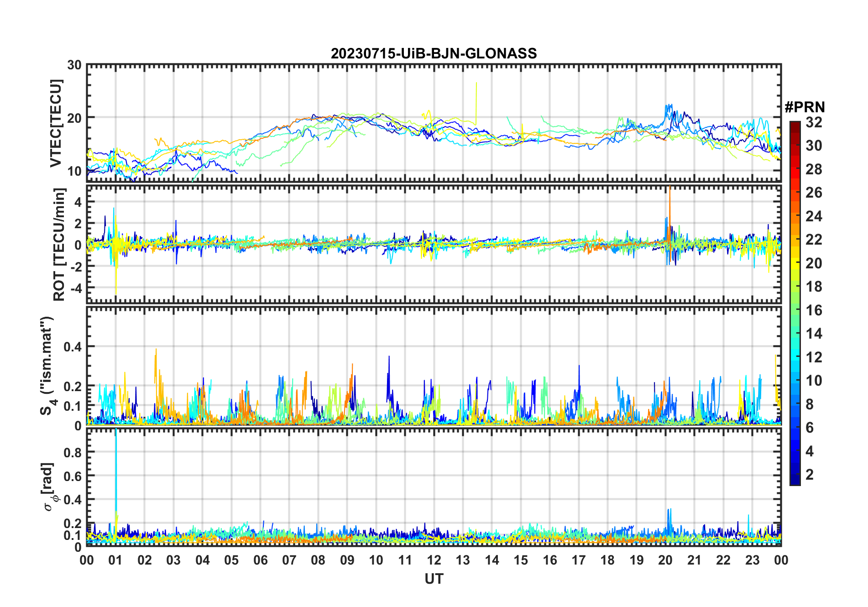Select the 0.2 tick on the S4 axis
The width and height of the screenshot is (868, 607).
[x=73, y=386]
